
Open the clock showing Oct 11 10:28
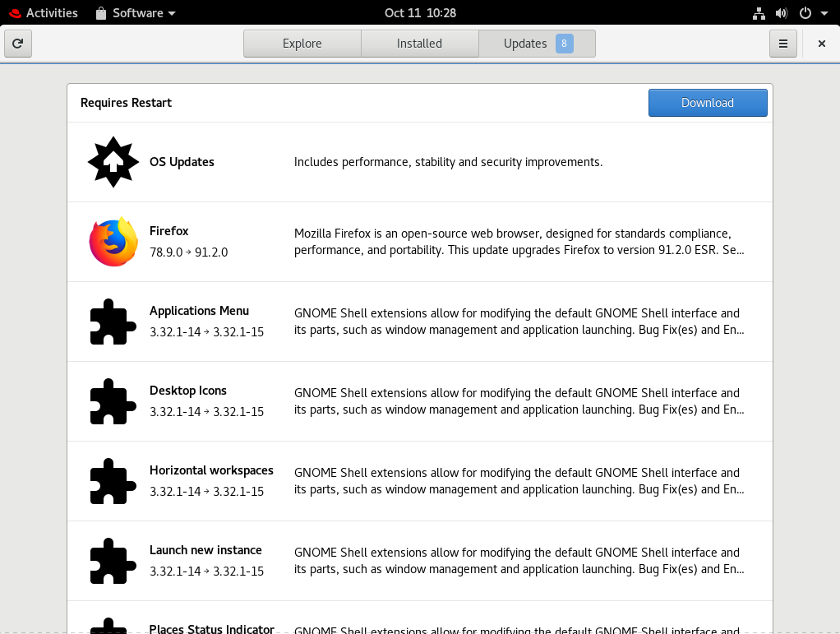click(420, 13)
